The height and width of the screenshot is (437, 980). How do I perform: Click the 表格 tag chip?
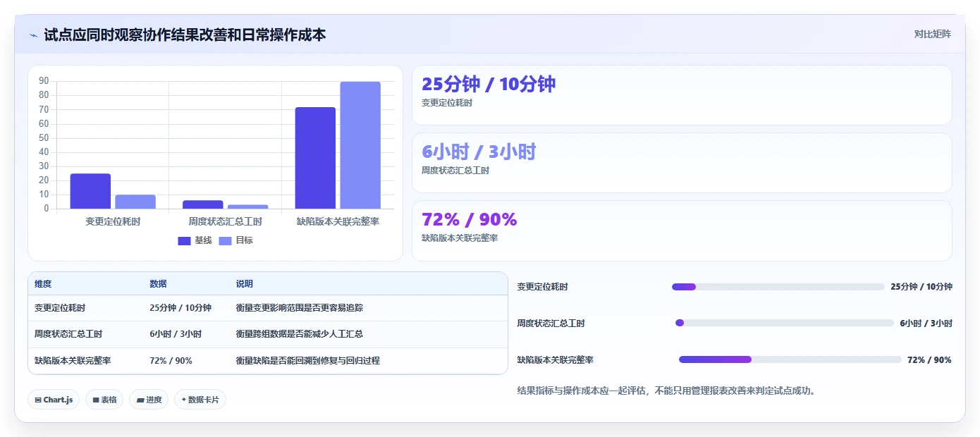tap(104, 400)
